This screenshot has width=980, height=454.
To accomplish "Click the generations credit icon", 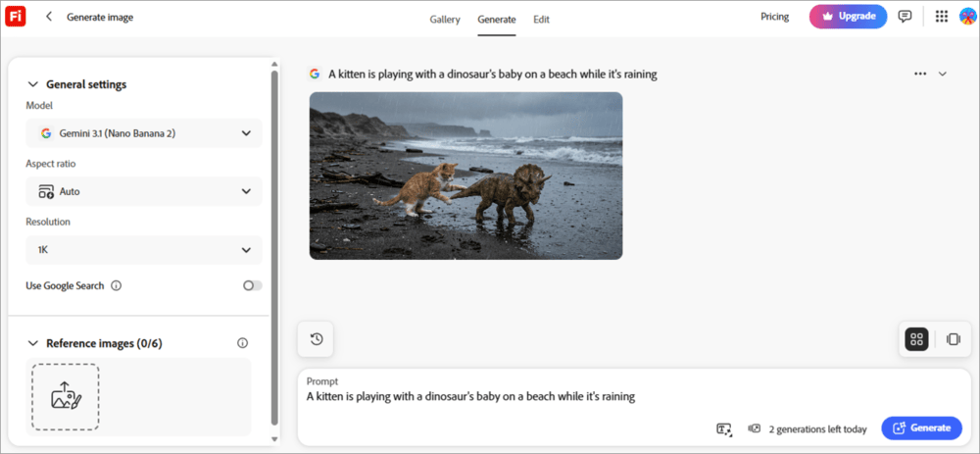I will (755, 429).
